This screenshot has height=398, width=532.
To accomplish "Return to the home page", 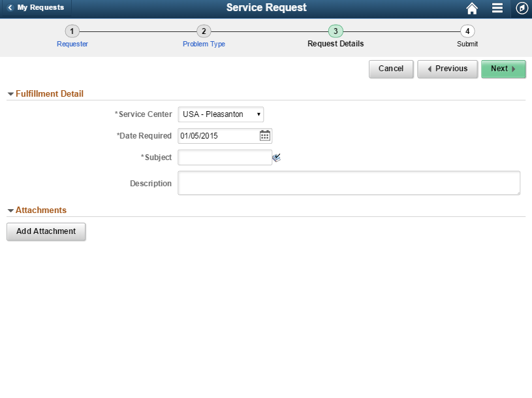I will pyautogui.click(x=472, y=8).
